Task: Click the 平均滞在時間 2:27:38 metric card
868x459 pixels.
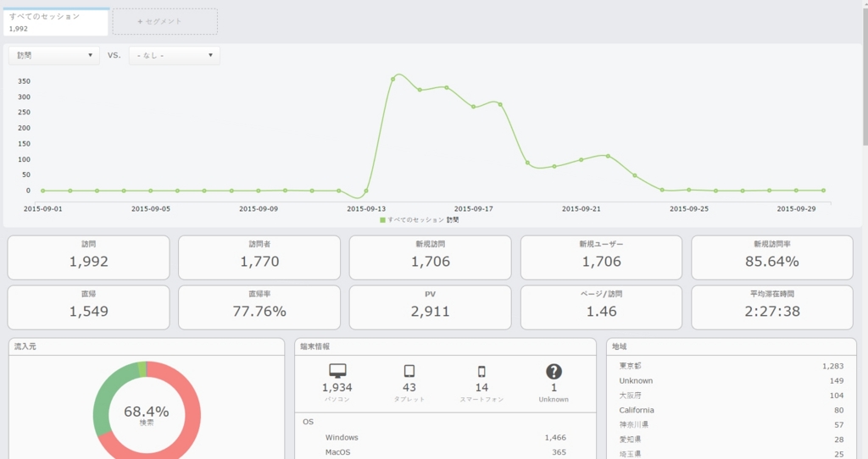Action: [x=772, y=307]
